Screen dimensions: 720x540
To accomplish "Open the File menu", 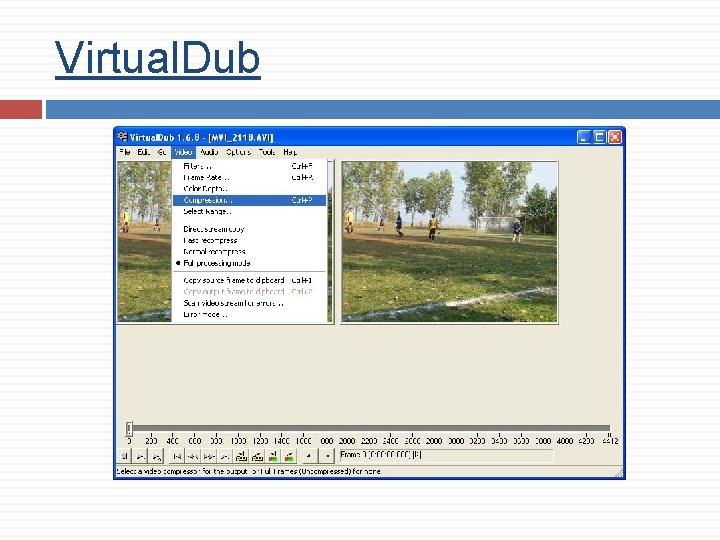I will (x=124, y=152).
